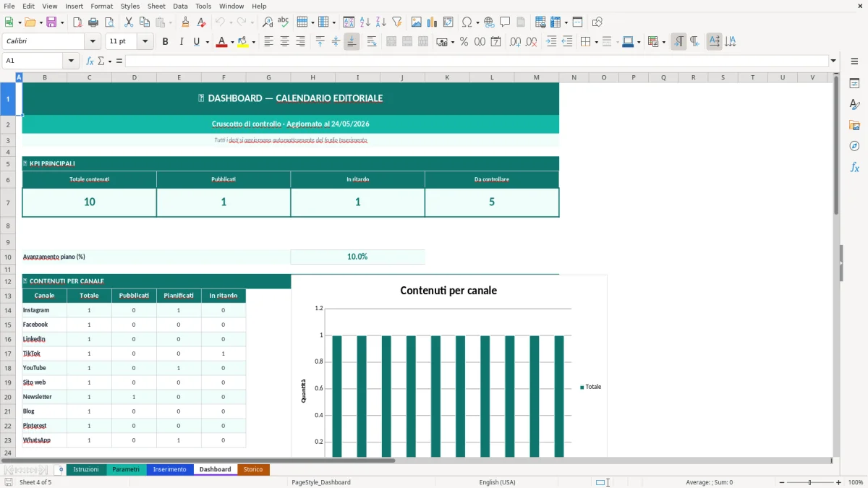This screenshot has width=868, height=488.
Task: Click the Font Color red A swatch
Action: pyautogui.click(x=221, y=42)
